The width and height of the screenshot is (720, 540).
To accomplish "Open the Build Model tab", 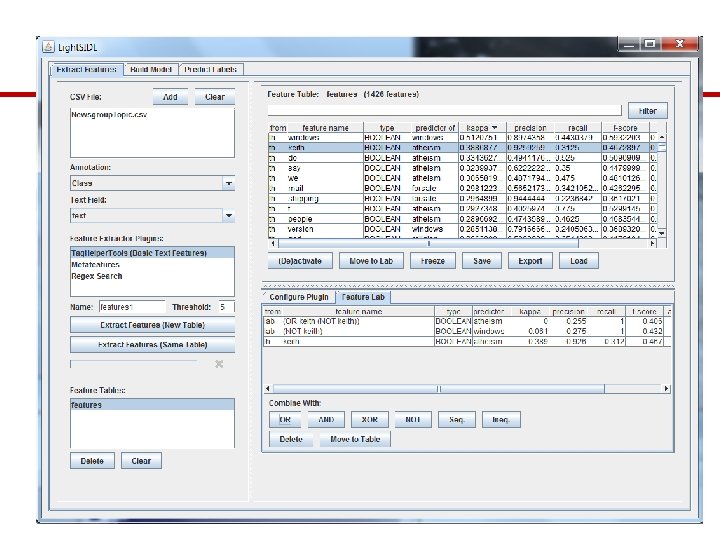I will pos(151,69).
